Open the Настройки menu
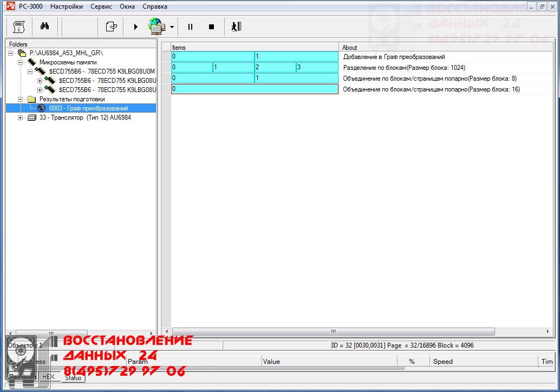This screenshot has height=392, width=560. coord(67,6)
